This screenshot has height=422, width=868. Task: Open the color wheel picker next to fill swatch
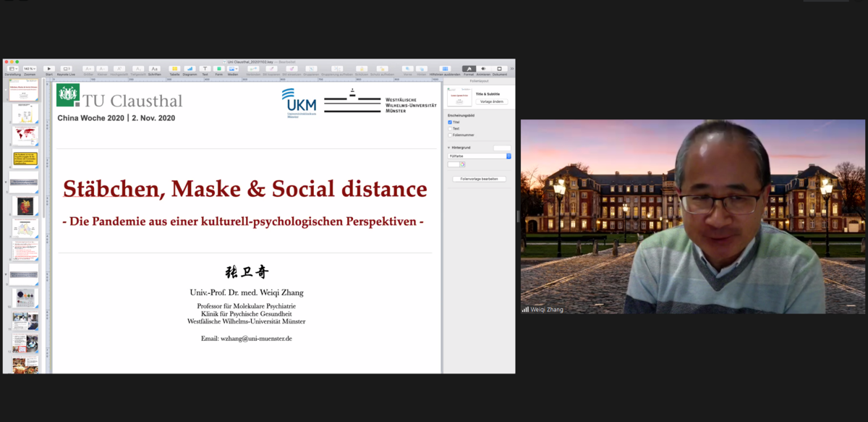click(462, 164)
